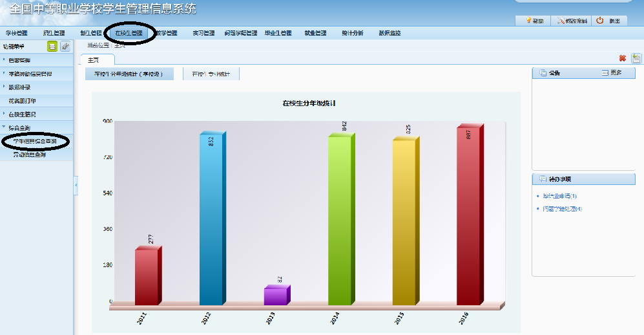The image size is (644, 335).
Task: Open the 统计分析 menu
Action: click(353, 33)
